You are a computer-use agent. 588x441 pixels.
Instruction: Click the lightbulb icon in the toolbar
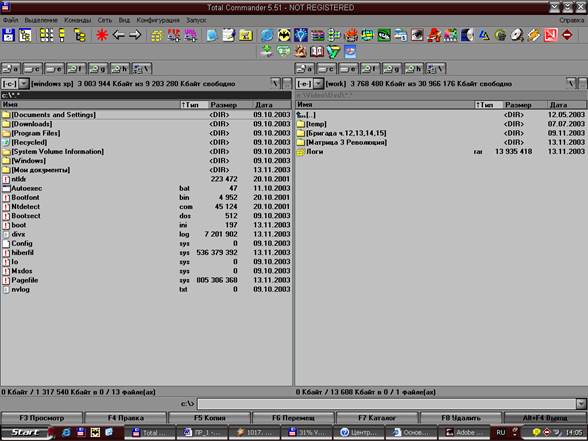[301, 35]
